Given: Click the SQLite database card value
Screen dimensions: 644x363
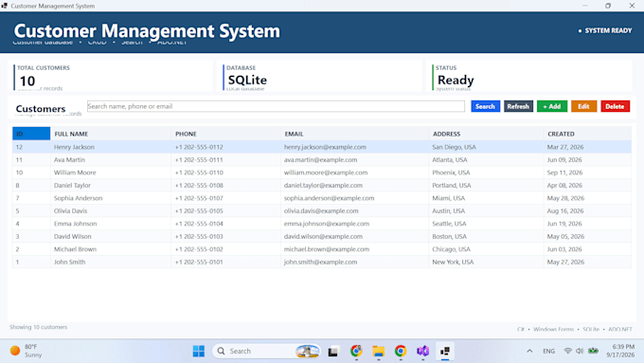Looking at the screenshot, I should (247, 80).
